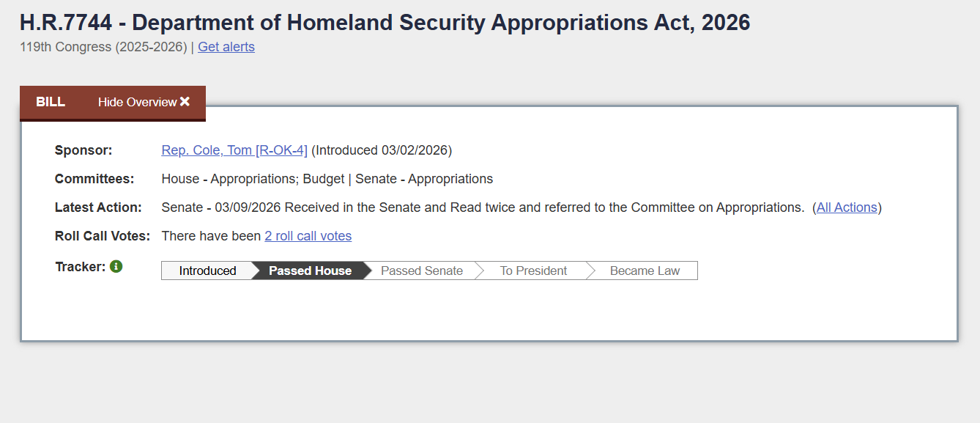Click the Introduced step in tracker
980x423 pixels.
click(x=207, y=271)
